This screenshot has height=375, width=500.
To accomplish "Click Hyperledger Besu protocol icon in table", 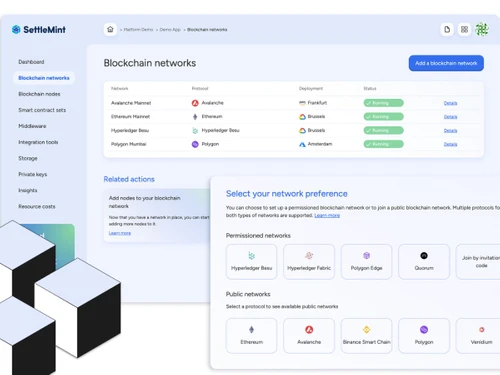I will [x=195, y=130].
